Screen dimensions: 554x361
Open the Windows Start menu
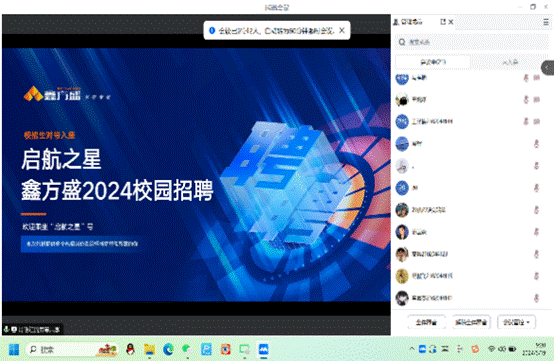14,350
